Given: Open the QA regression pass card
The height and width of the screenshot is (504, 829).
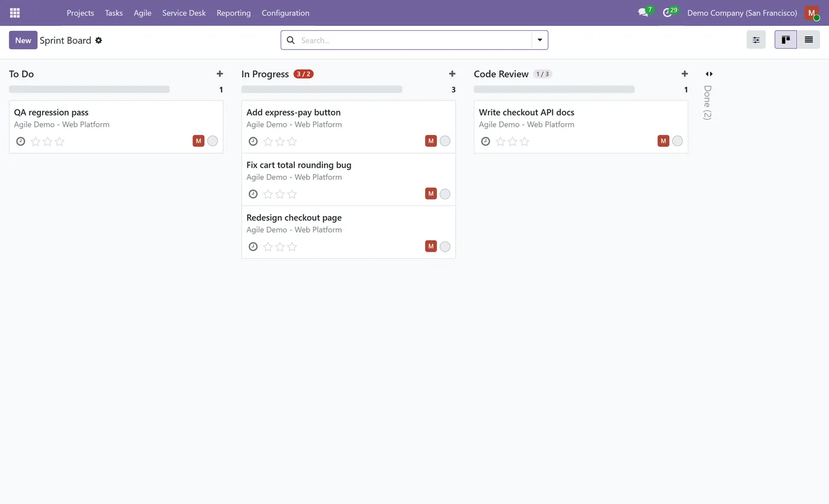Looking at the screenshot, I should tap(116, 127).
